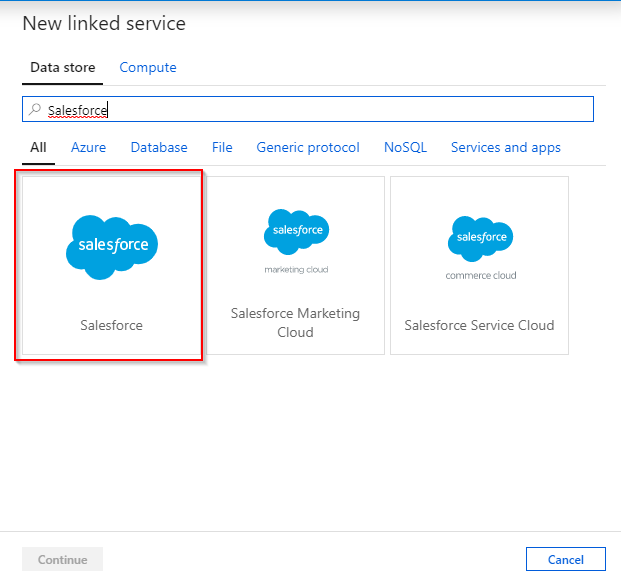Click the large Salesforce cloud logo
The width and height of the screenshot is (621, 582).
(112, 247)
